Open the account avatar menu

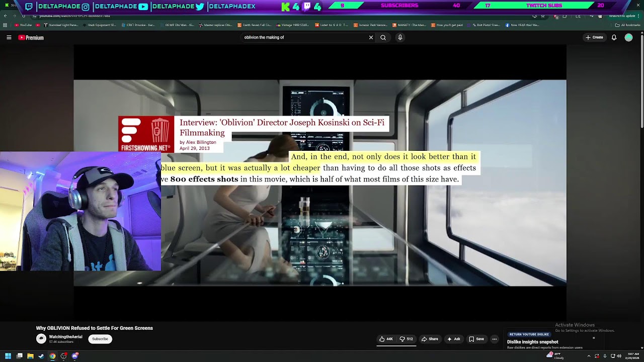[x=628, y=38]
